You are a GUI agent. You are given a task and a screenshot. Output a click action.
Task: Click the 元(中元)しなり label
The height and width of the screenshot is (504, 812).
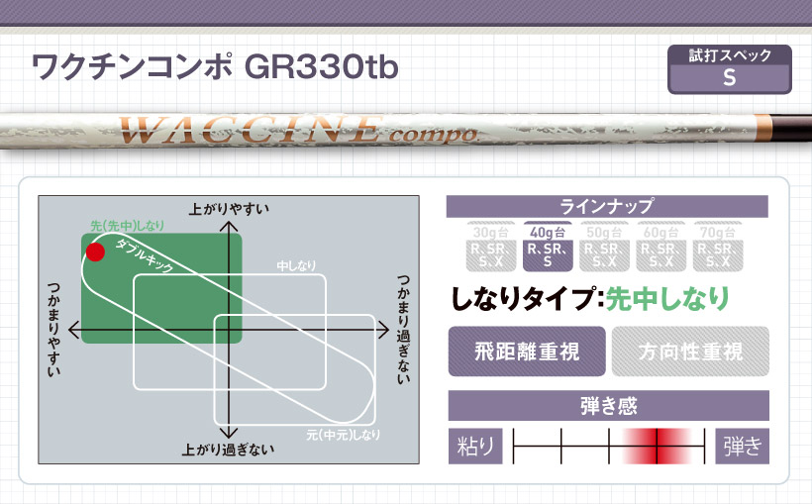344,435
